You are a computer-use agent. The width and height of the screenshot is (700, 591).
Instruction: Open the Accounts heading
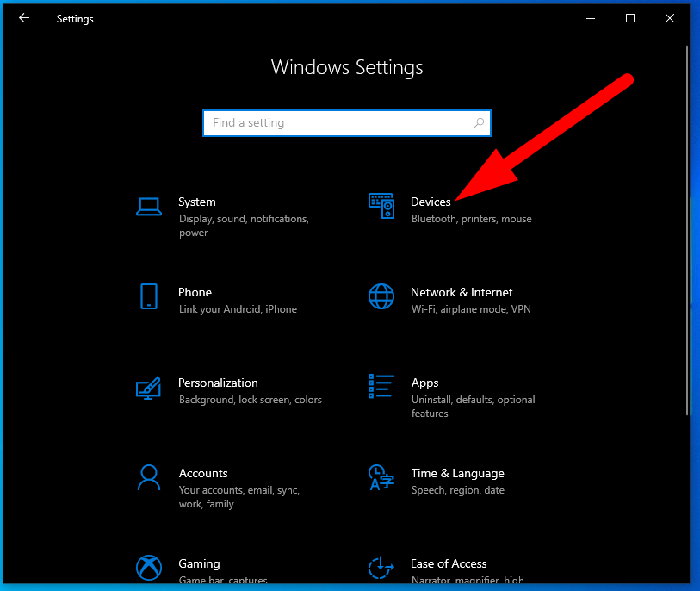coord(203,473)
